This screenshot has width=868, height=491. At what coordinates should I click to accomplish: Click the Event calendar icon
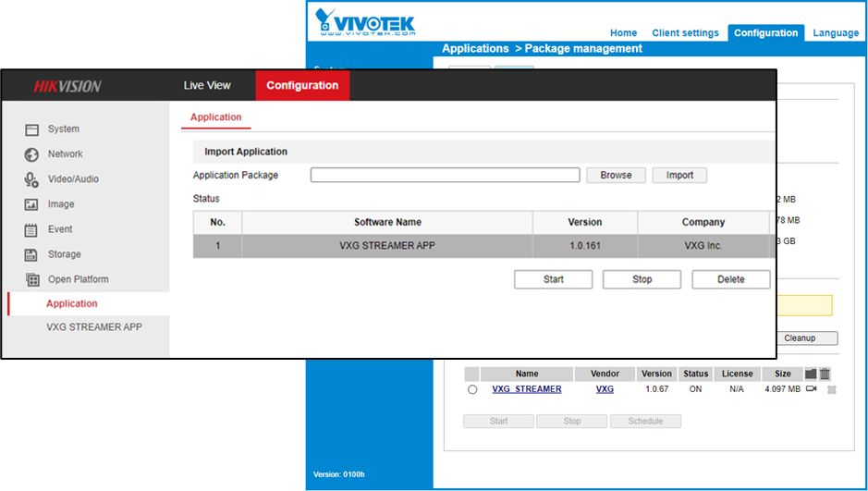coord(31,229)
